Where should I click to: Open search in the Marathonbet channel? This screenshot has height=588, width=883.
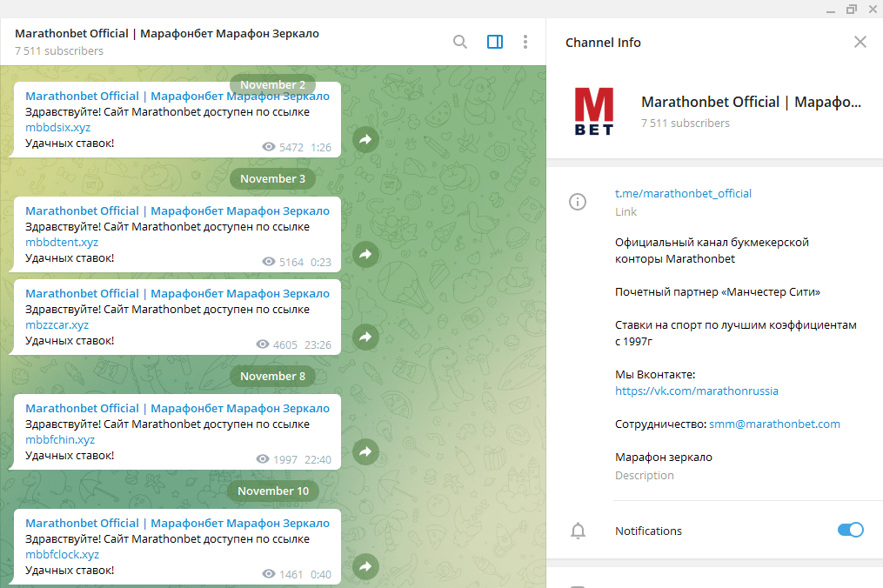click(460, 42)
